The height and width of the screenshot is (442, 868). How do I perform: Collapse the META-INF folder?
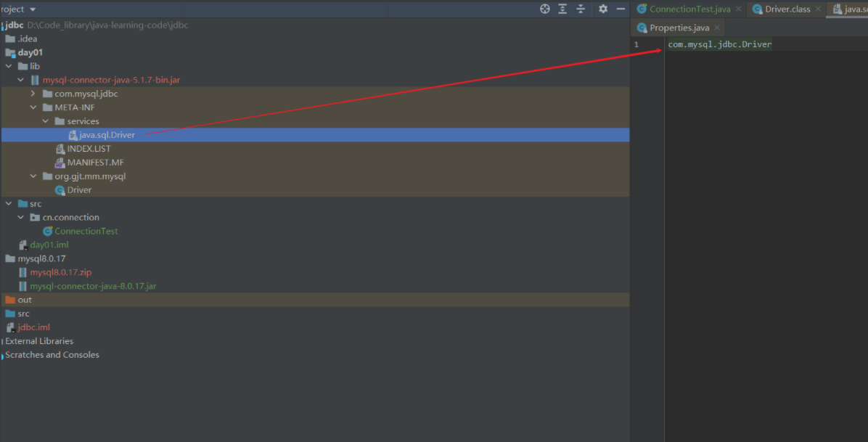[33, 107]
